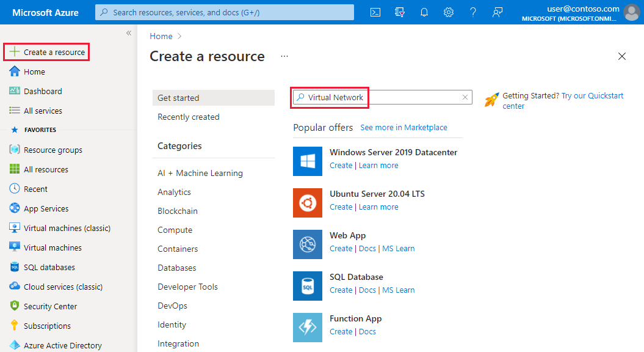Click the Function App lightning icon
This screenshot has height=352, width=644.
308,327
